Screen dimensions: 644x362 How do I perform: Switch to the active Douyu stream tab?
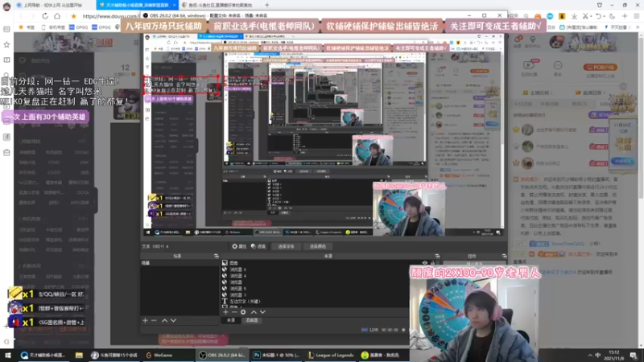pos(137,5)
